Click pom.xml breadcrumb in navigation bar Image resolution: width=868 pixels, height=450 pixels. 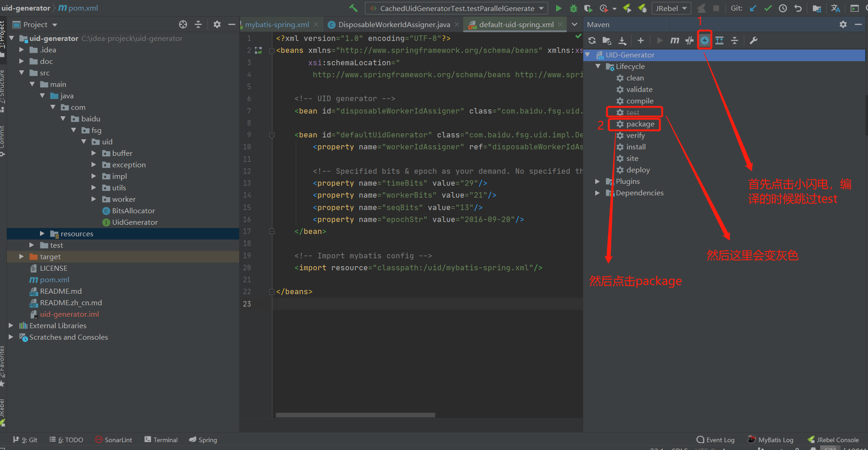tap(78, 8)
